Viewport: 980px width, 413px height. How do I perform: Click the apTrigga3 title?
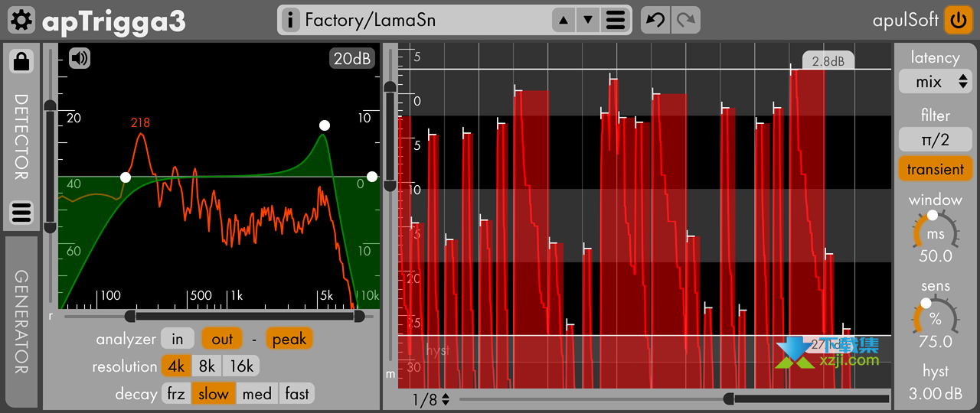click(114, 21)
